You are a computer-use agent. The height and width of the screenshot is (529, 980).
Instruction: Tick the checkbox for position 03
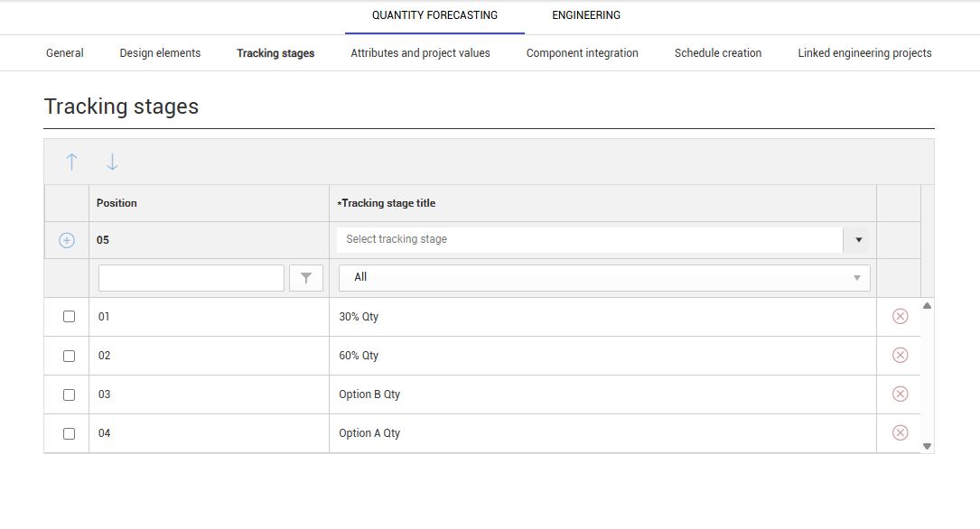tap(70, 394)
